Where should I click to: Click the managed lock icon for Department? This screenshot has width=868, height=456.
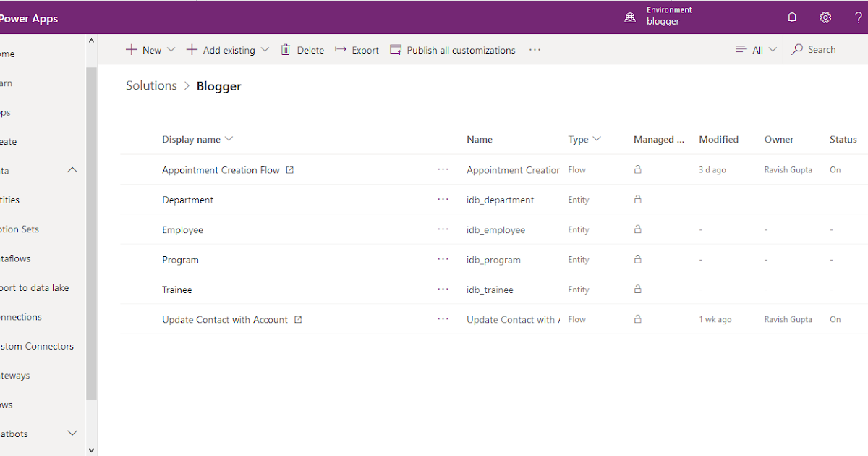click(637, 199)
